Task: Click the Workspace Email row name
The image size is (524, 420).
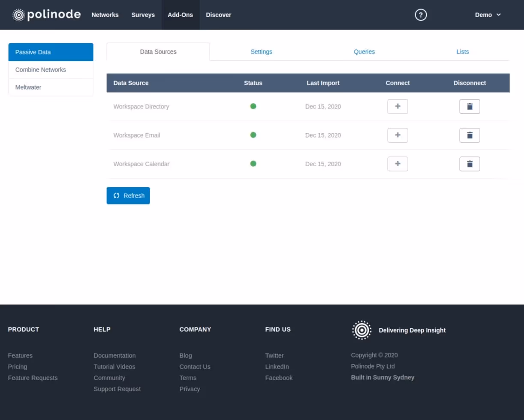Action: (136, 135)
